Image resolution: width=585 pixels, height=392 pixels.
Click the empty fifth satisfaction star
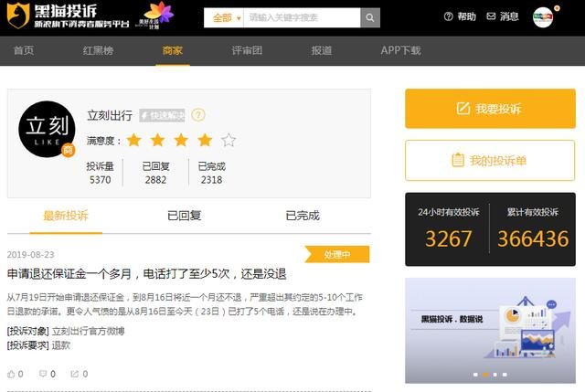229,140
